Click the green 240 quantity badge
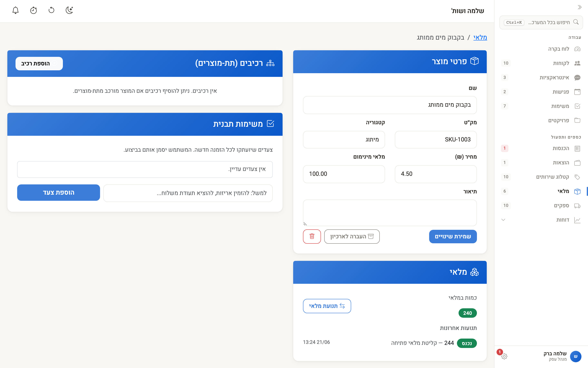 pyautogui.click(x=468, y=313)
